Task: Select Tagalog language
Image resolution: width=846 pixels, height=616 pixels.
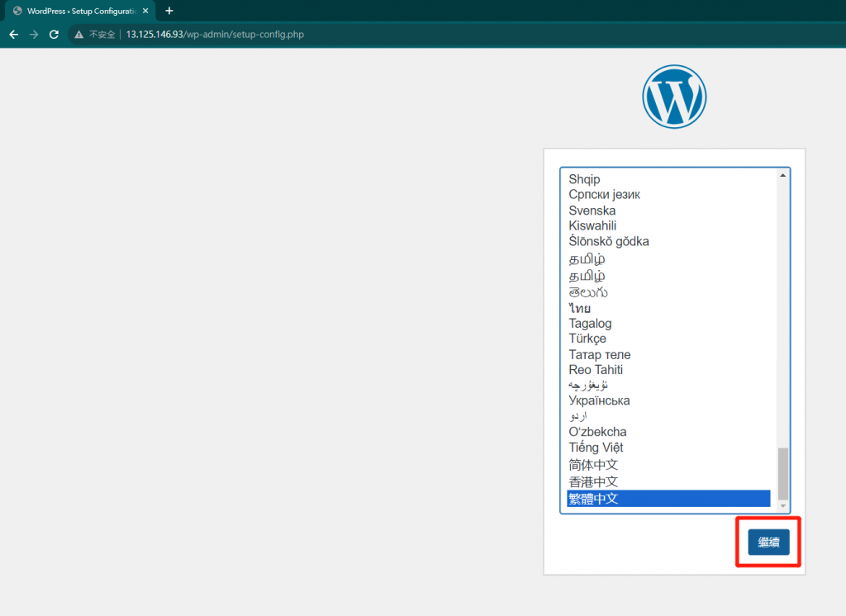Action: [668, 324]
